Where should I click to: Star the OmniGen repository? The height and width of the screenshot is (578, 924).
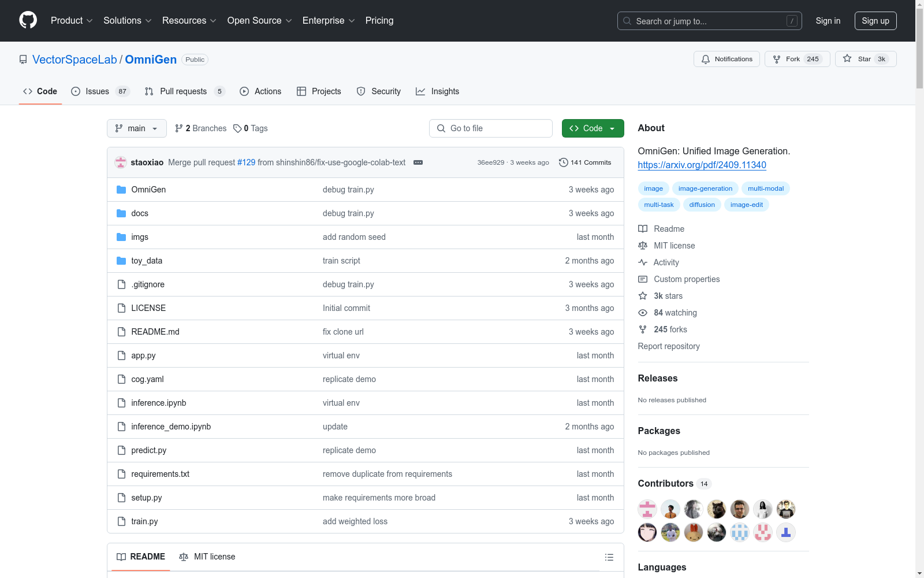pos(866,59)
